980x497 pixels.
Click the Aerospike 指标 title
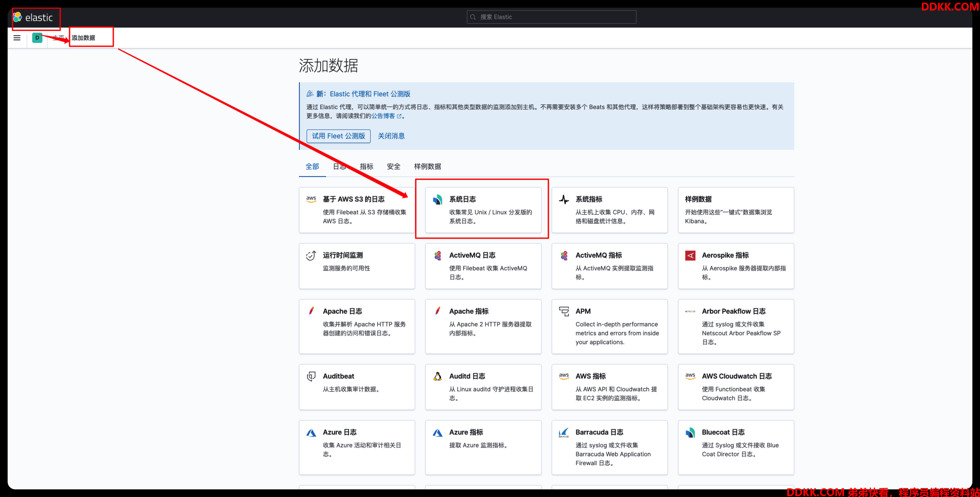coord(725,255)
